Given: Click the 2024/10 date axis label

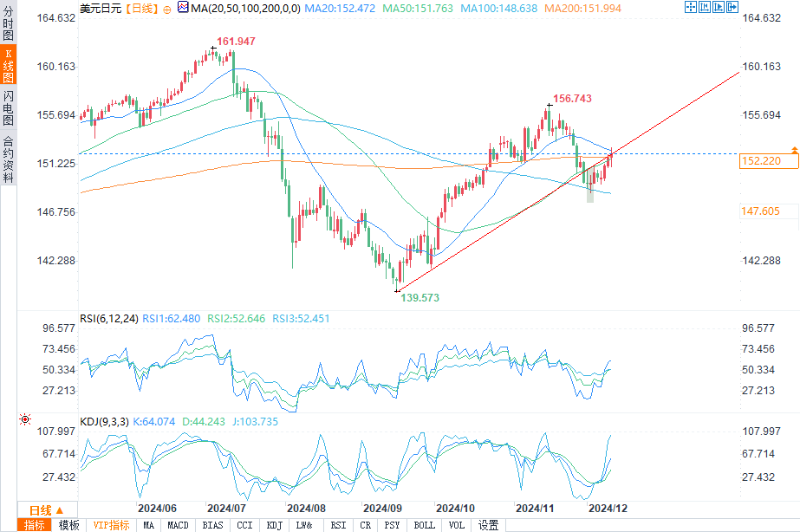Looking at the screenshot, I should tap(455, 509).
